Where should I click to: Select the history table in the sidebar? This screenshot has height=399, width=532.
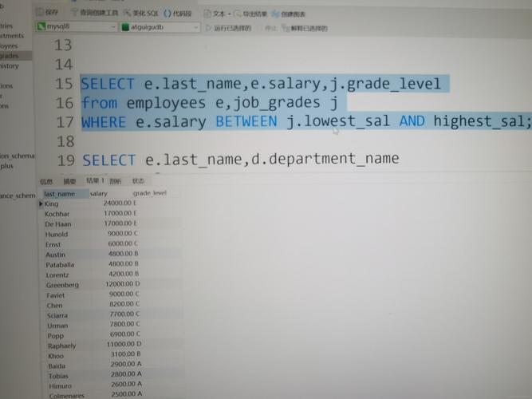pyautogui.click(x=10, y=66)
